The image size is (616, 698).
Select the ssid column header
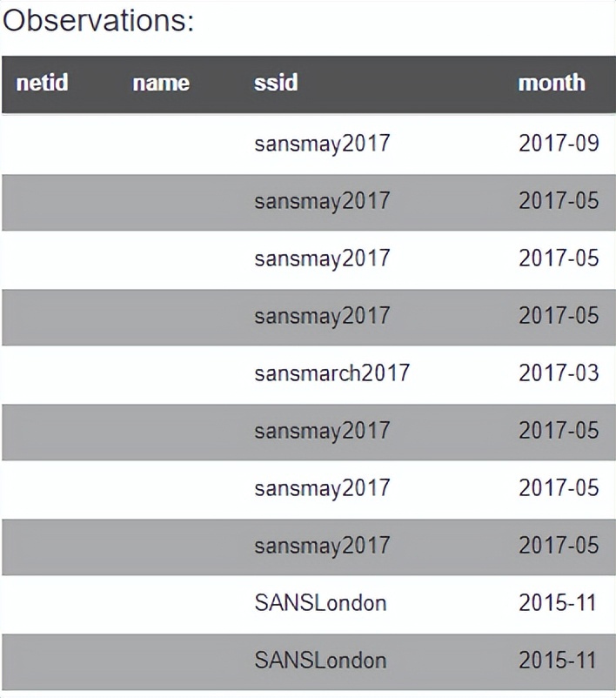click(276, 84)
